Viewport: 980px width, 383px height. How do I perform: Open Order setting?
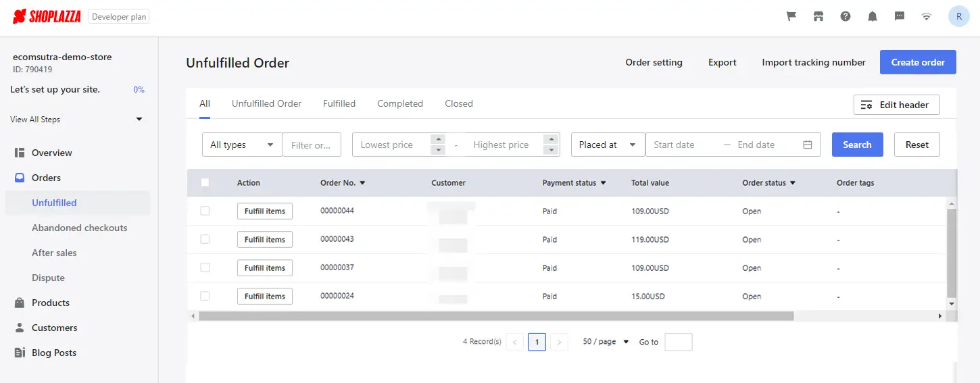pos(654,62)
